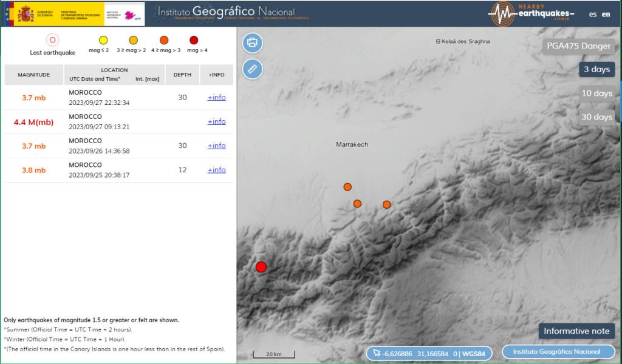Open the Informative note button
Image resolution: width=622 pixels, height=364 pixels.
point(576,331)
